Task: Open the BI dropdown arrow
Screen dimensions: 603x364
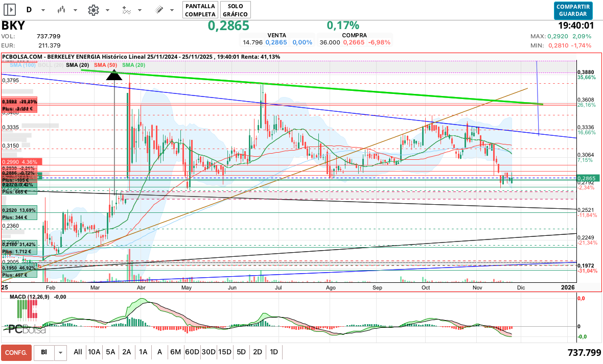Action: point(60,352)
